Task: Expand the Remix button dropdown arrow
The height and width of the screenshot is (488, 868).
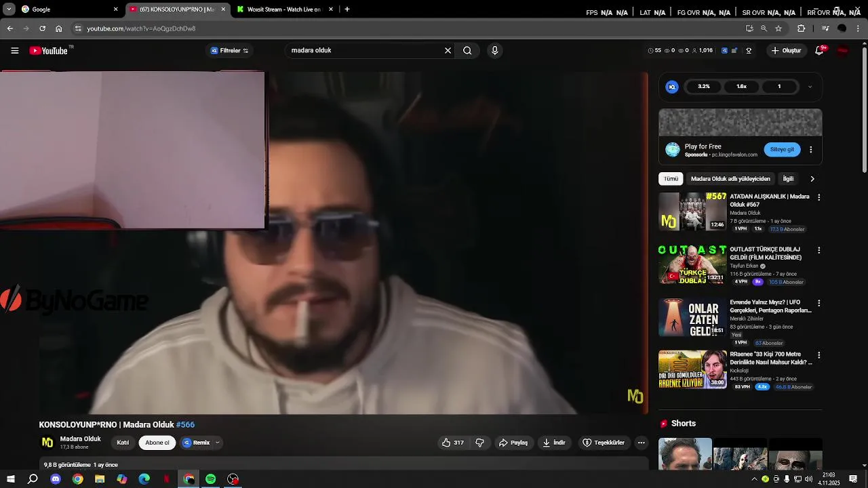Action: coord(217,443)
